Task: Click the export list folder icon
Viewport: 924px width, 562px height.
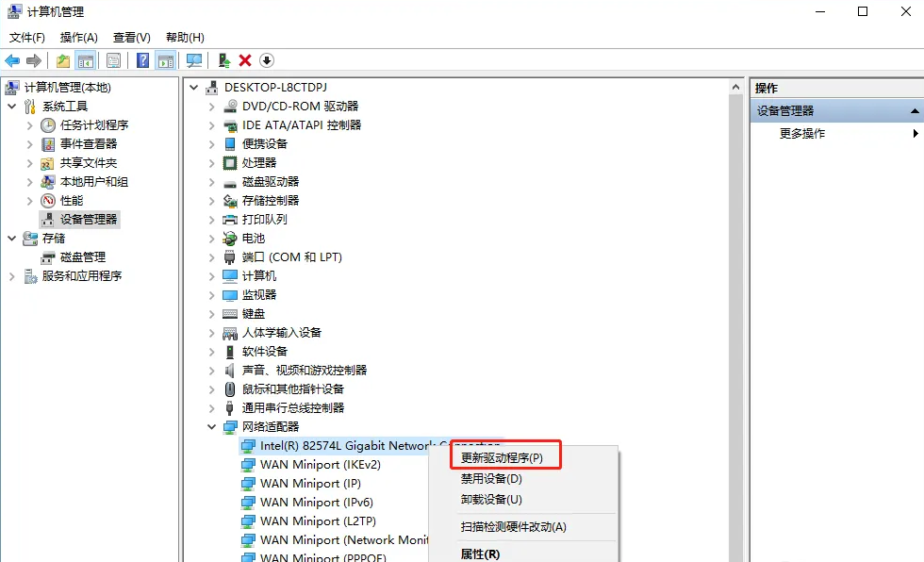Action: (x=63, y=59)
